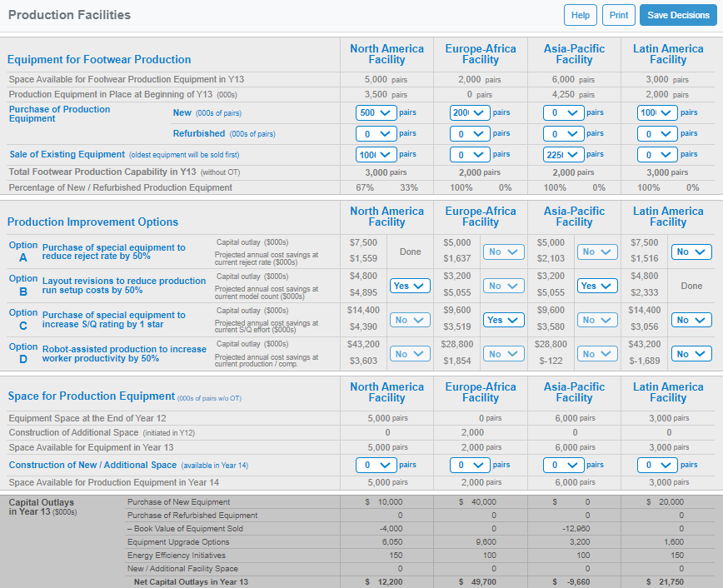The height and width of the screenshot is (588, 723).
Task: Click the Save Decisions button
Action: pos(678,15)
